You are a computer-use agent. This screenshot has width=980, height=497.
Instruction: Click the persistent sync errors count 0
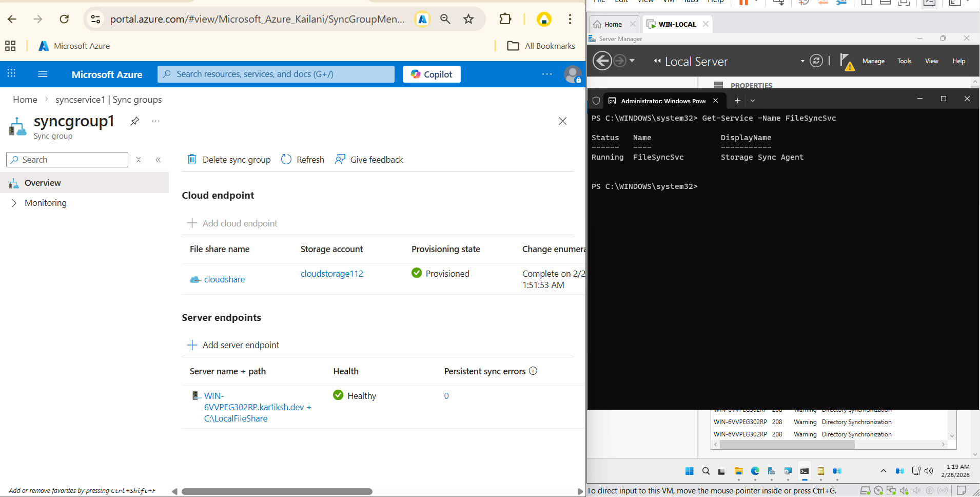tap(446, 396)
